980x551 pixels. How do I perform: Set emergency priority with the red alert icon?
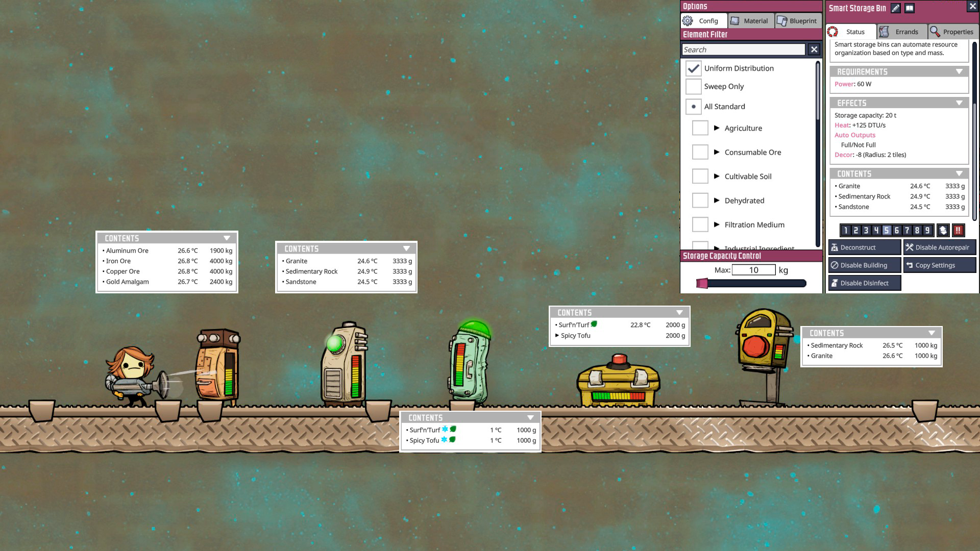click(x=958, y=231)
